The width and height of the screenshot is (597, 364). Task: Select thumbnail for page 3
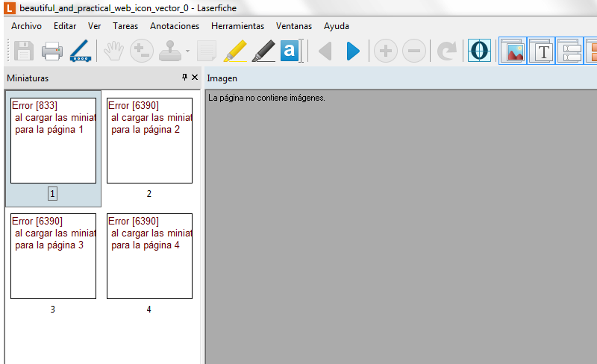click(53, 256)
